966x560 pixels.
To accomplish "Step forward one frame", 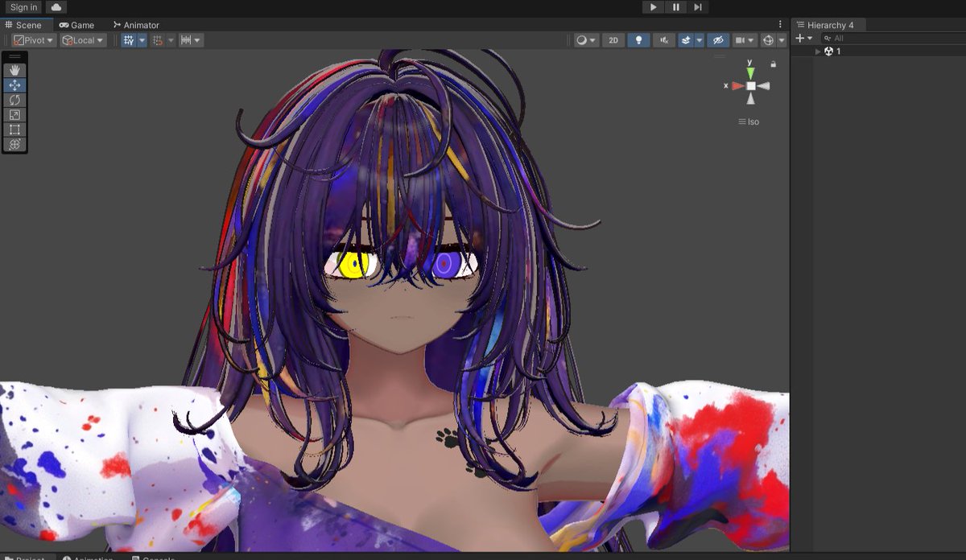I will click(x=698, y=7).
